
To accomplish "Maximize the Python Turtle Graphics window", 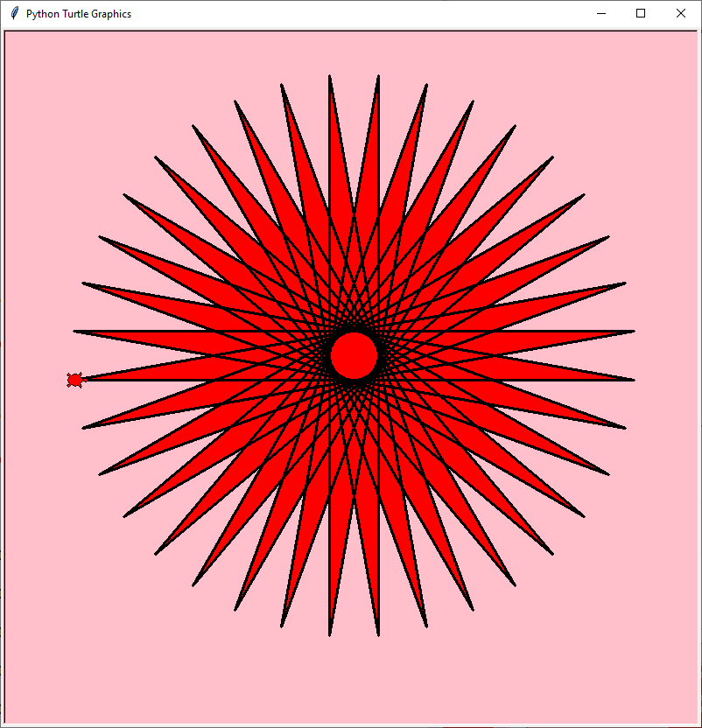I will (x=641, y=13).
